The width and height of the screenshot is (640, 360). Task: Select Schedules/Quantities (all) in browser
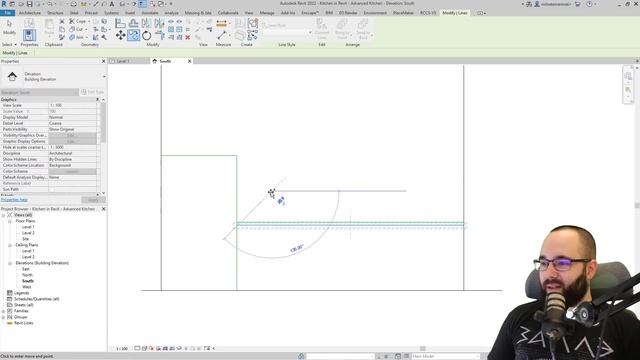[x=36, y=299]
